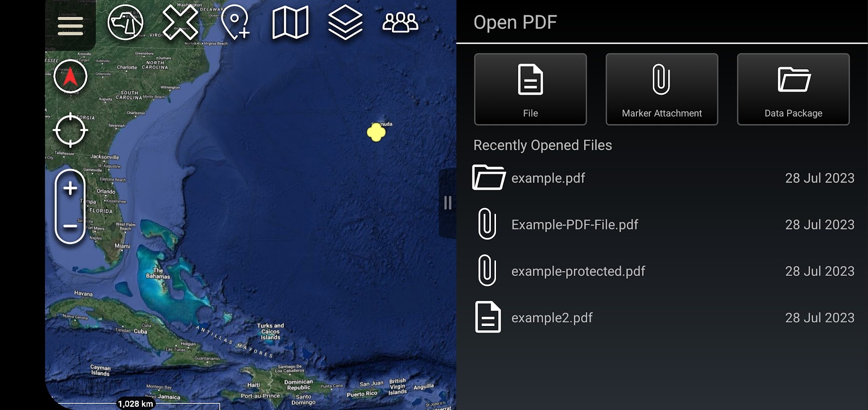Image resolution: width=868 pixels, height=410 pixels.
Task: Zoom in with the plus button
Action: point(70,189)
